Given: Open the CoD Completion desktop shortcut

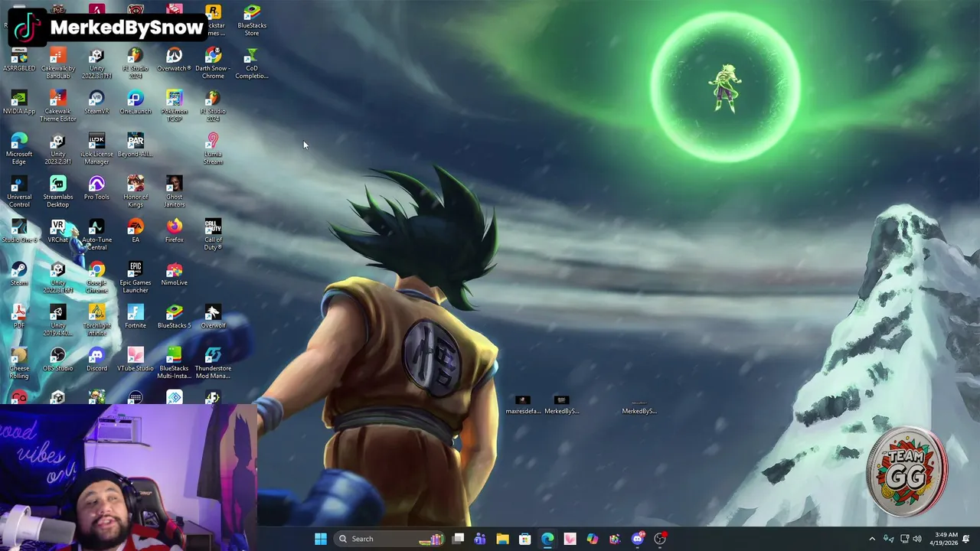Looking at the screenshot, I should click(252, 64).
